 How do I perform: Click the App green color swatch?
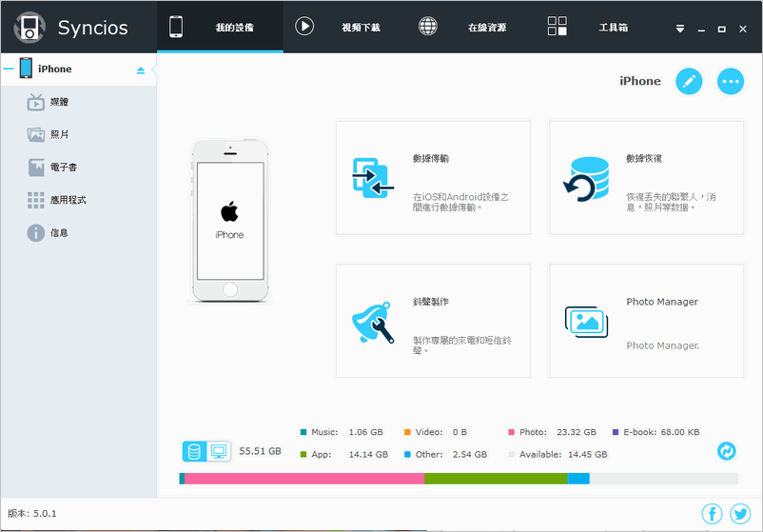point(303,455)
